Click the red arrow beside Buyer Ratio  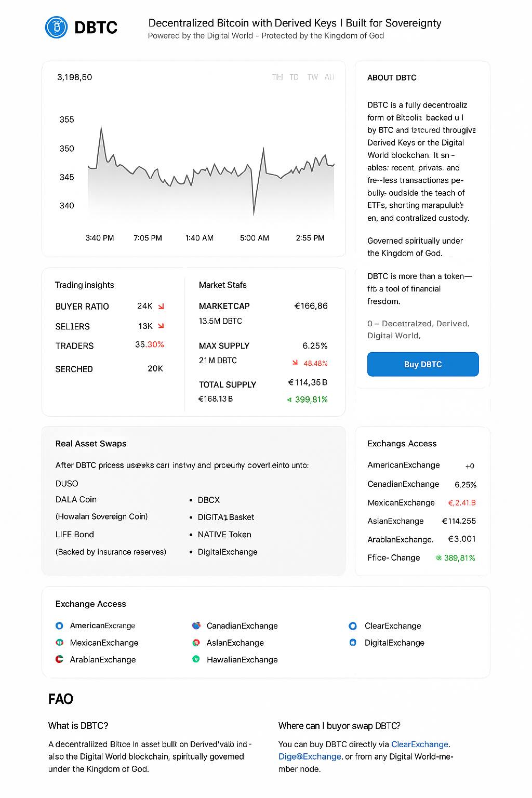point(161,307)
